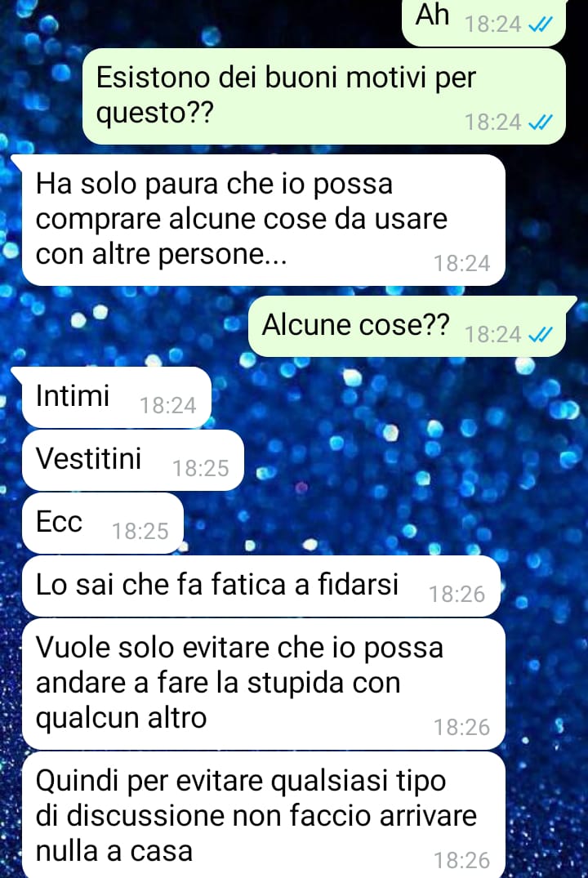Tap read receipt ticks on "Esistono dei buoni motivi" message
Screen dimensions: 588x878
541,123
